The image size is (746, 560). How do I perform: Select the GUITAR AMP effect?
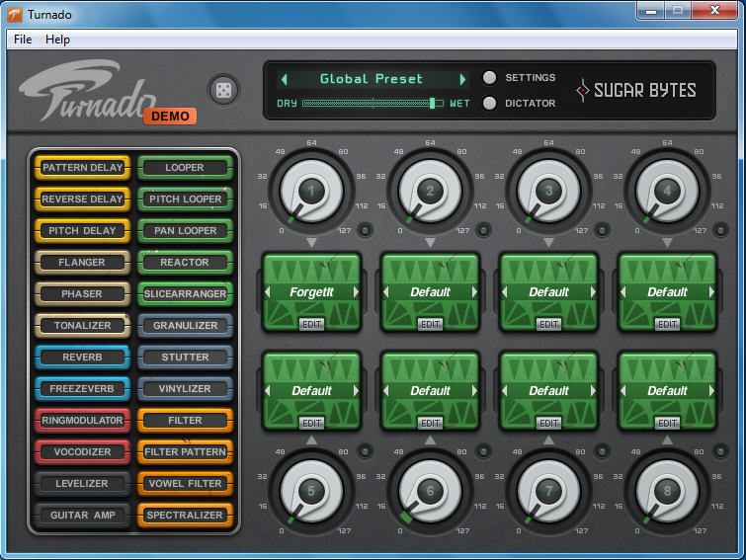pyautogui.click(x=82, y=516)
